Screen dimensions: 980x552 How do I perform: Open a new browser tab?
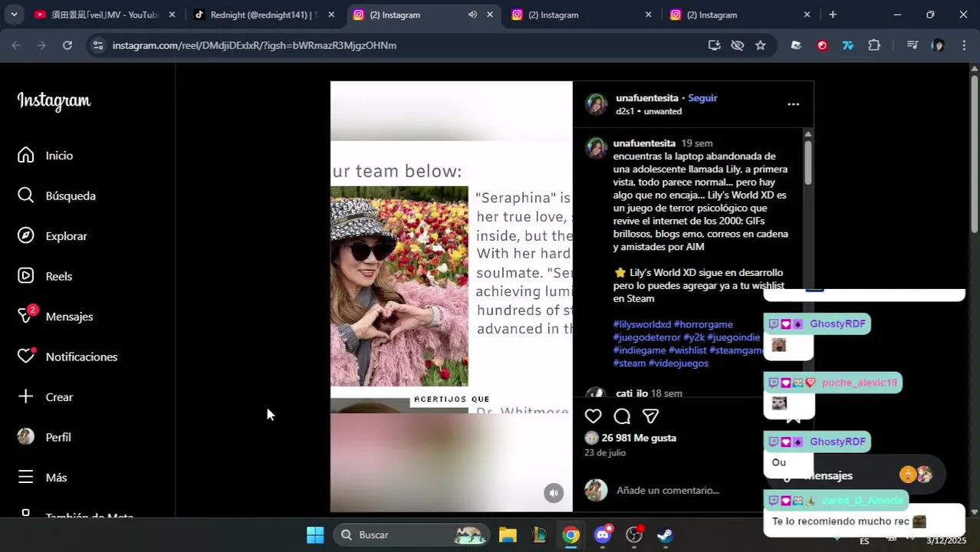833,15
